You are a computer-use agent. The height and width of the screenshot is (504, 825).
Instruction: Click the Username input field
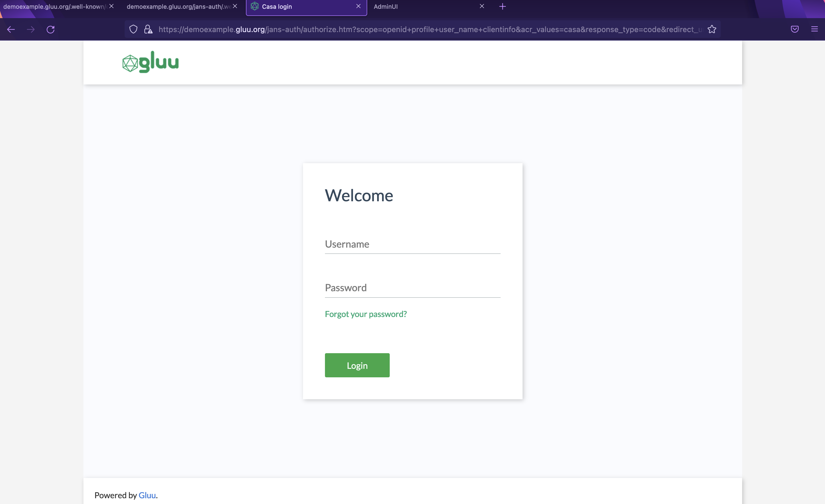coord(412,244)
